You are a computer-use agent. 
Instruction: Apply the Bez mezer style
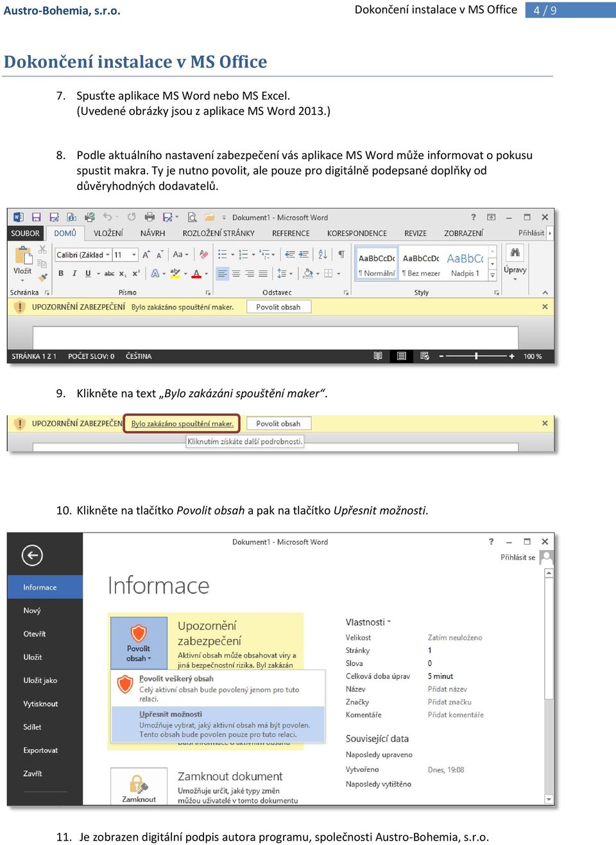422,264
